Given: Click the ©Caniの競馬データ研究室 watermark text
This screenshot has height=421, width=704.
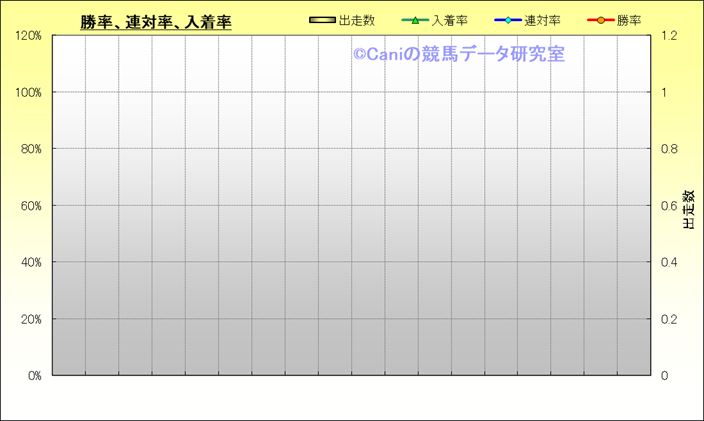Looking at the screenshot, I should (458, 55).
